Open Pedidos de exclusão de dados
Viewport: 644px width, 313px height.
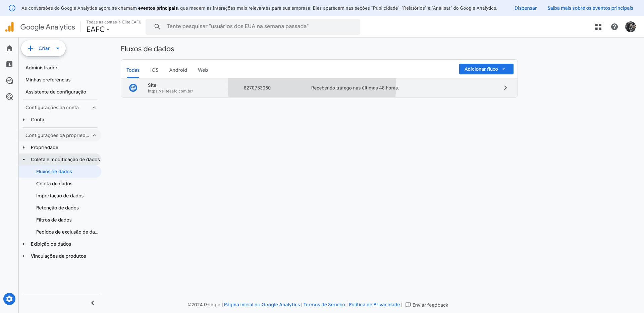coord(67,232)
